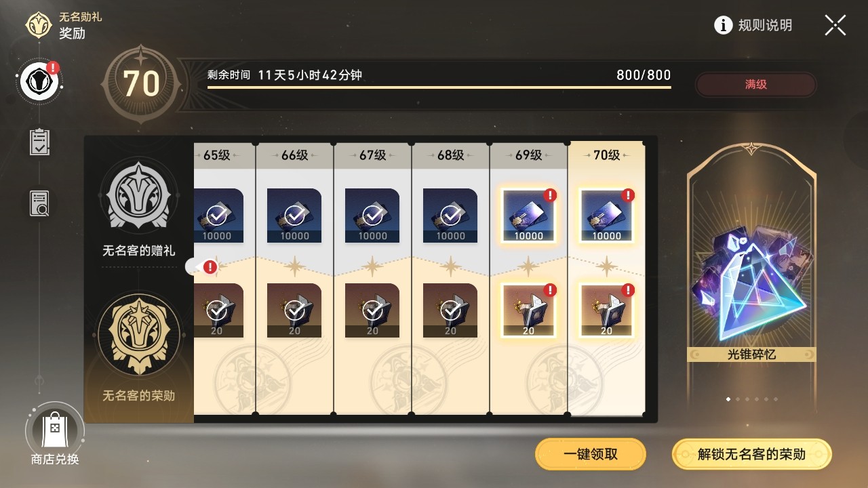Open the 规则说明 info icon
This screenshot has height=488, width=868.
pyautogui.click(x=724, y=25)
